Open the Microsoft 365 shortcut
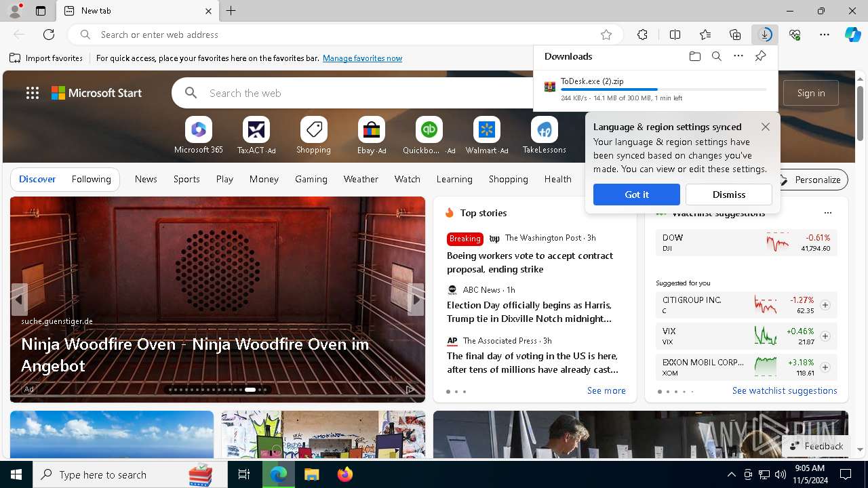Screen dimensions: 868x488 click(199, 136)
